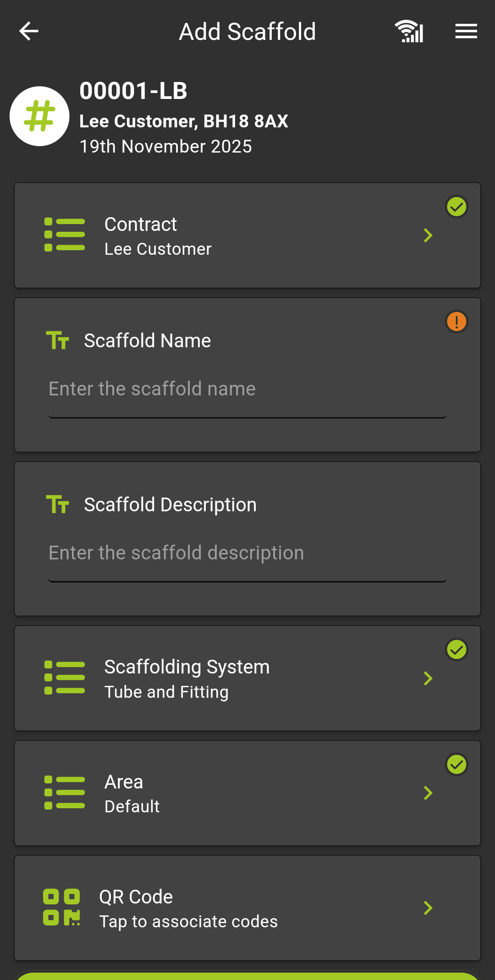Tap the Scaffolding System list icon
Screen dimensions: 495x980
(x=64, y=678)
